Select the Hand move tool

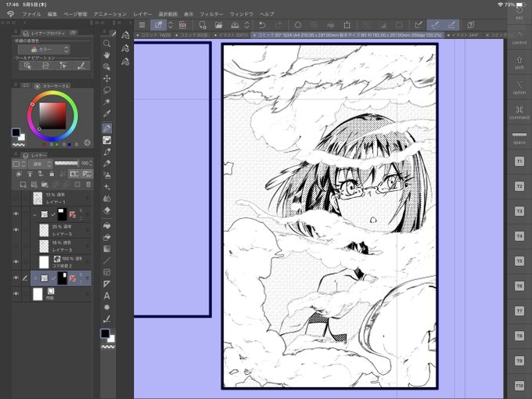click(x=107, y=55)
